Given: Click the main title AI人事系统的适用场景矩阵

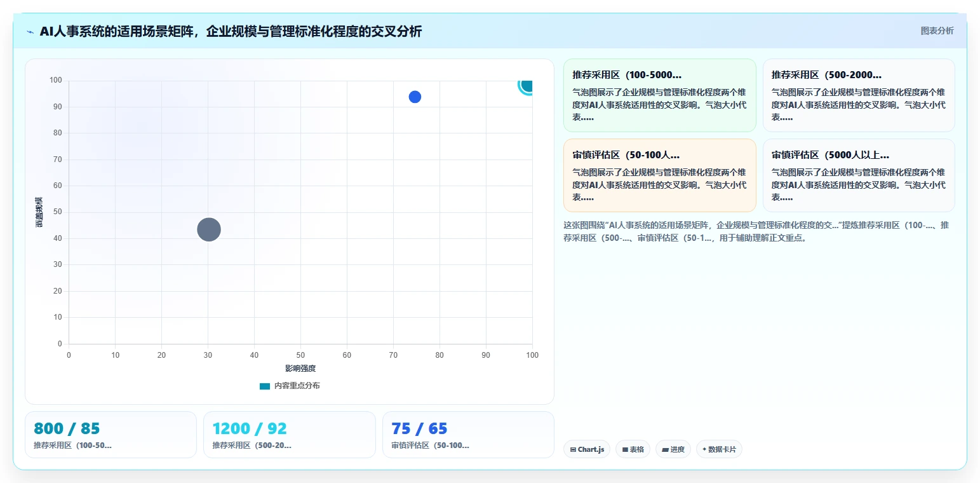Looking at the screenshot, I should (231, 32).
